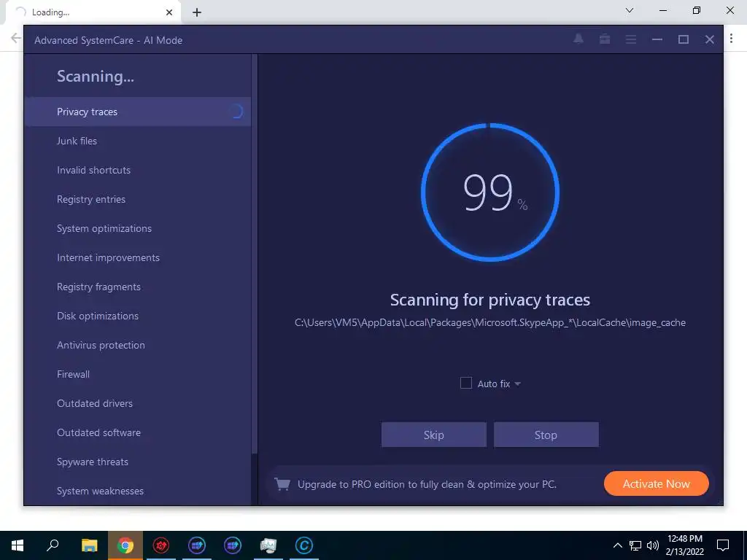Select Internet improvements item

click(x=137, y=257)
